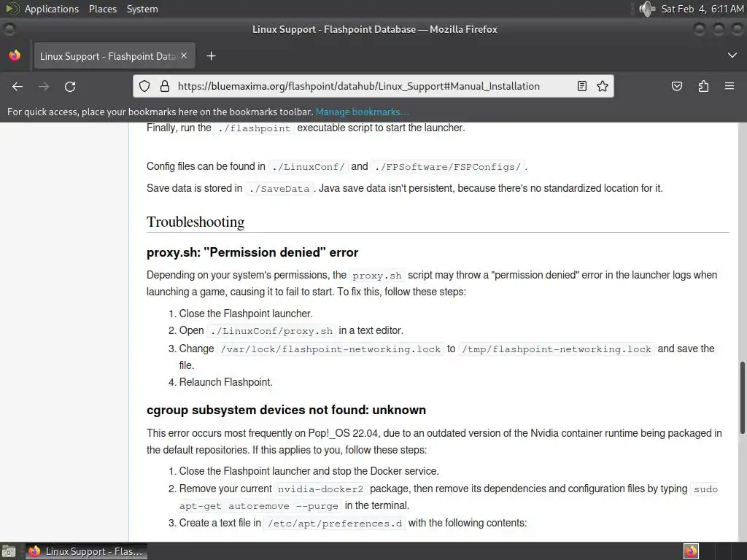This screenshot has height=560, width=747.
Task: Reload the current page
Action: 70,86
